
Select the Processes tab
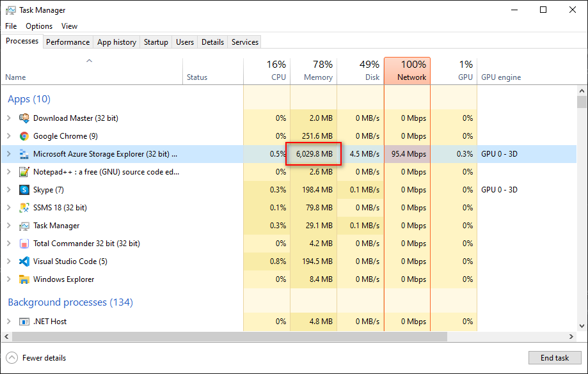pos(22,41)
